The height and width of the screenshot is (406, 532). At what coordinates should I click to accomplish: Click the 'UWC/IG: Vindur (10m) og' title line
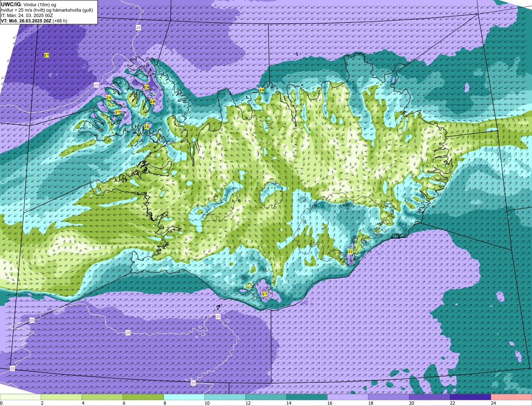(29, 4)
